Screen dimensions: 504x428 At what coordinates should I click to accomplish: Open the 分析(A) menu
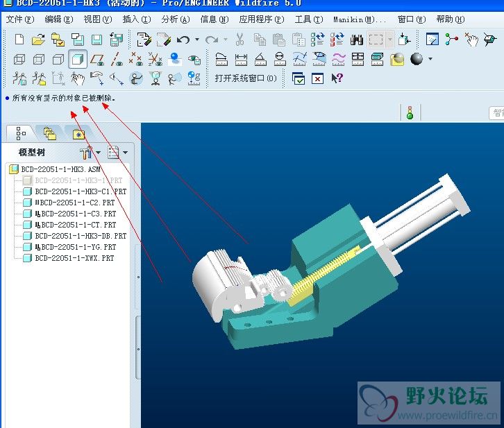176,19
